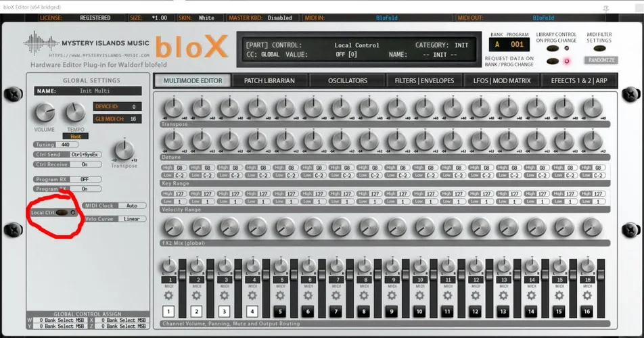Screen dimensions: 644x338
Task: Open routing gear icon for channel 3
Action: [225, 295]
